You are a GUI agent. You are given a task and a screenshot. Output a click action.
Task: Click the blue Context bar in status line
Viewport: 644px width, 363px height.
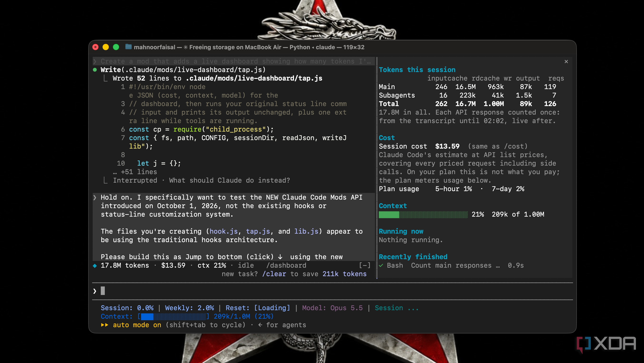point(173,316)
